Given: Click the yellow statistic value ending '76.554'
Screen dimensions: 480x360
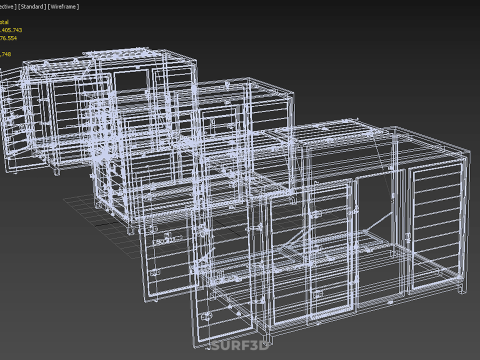Looking at the screenshot, I should click(x=8, y=38).
